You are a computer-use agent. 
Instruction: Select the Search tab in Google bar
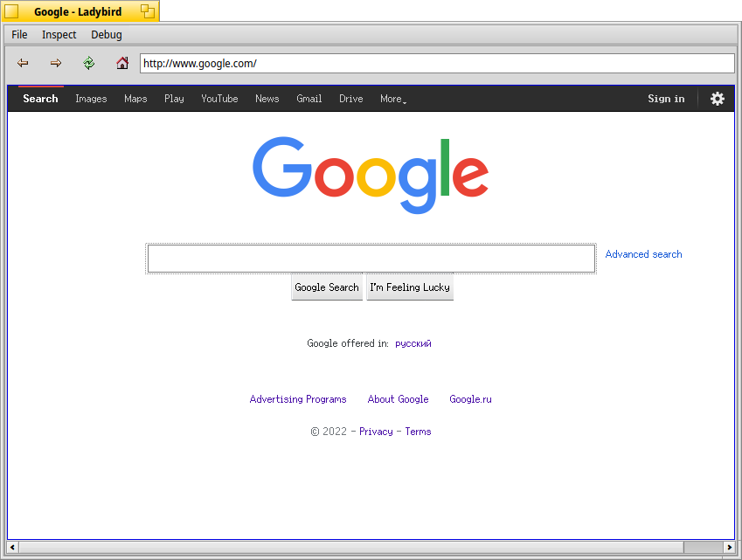tap(41, 99)
